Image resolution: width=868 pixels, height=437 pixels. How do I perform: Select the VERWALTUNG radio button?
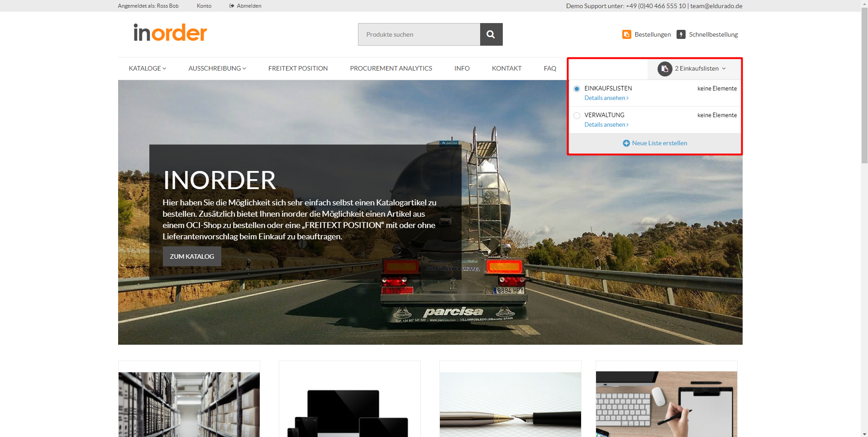pos(577,115)
